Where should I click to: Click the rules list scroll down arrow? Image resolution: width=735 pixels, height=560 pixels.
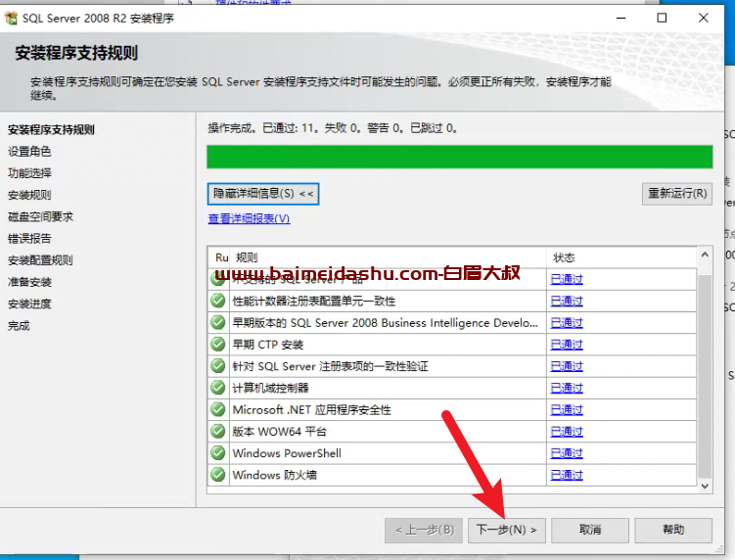(705, 487)
